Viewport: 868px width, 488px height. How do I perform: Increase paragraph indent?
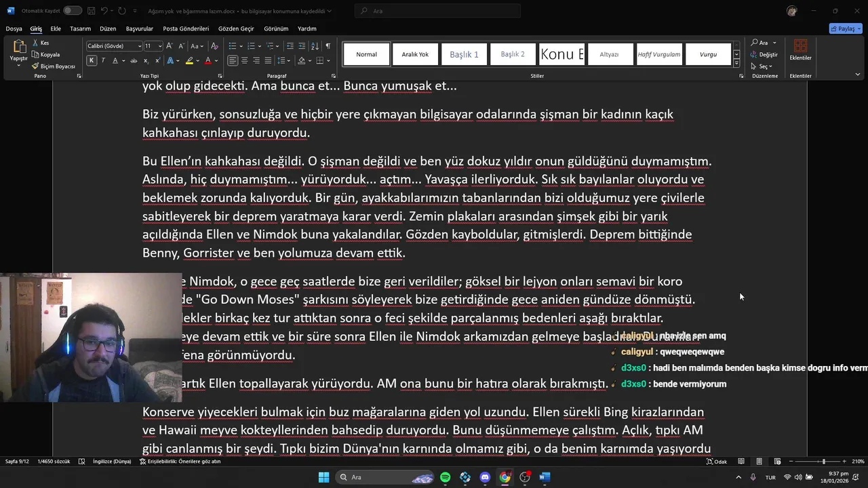click(302, 46)
